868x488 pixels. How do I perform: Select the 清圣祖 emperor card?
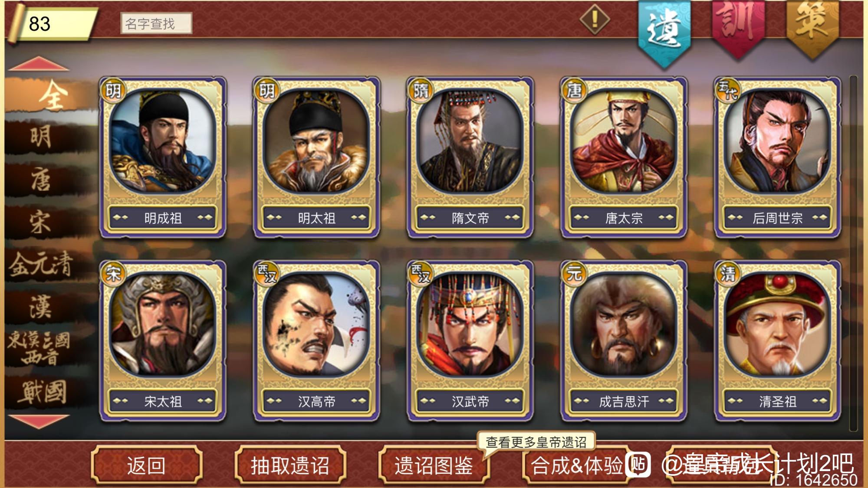(x=777, y=341)
